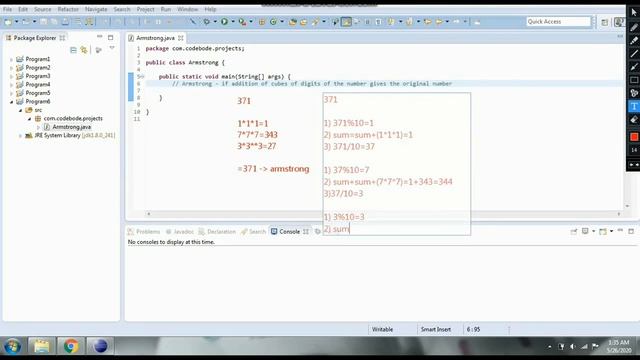Open the Debug button dropdown arrow

(215, 22)
